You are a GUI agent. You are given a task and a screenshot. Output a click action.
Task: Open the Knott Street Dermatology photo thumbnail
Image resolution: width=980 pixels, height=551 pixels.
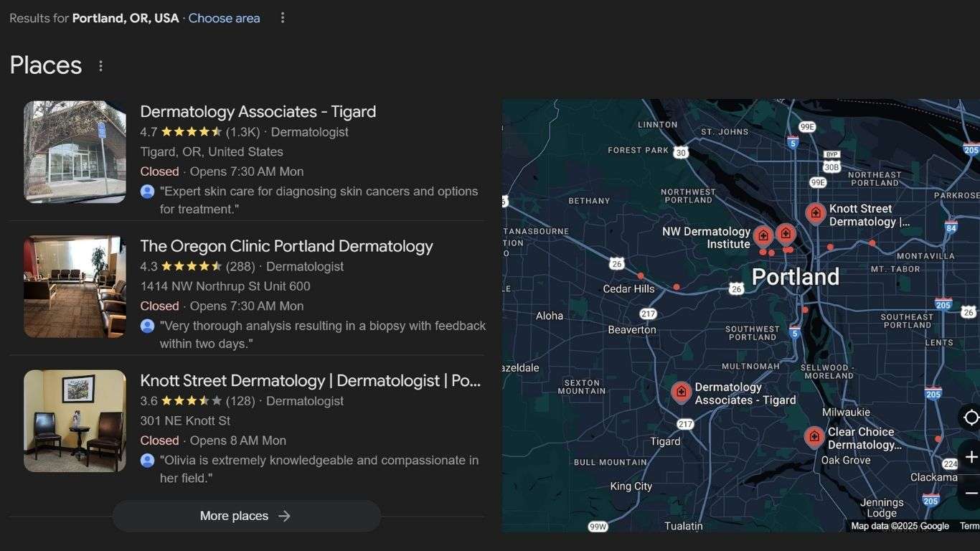(75, 420)
